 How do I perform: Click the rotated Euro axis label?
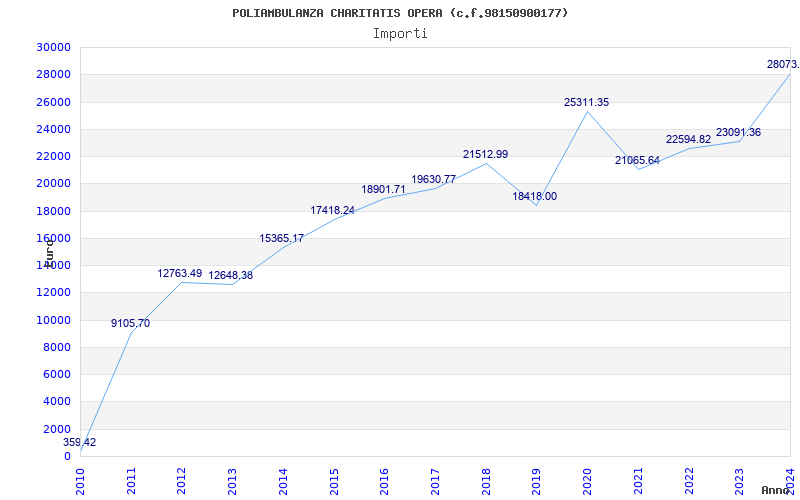coord(49,253)
